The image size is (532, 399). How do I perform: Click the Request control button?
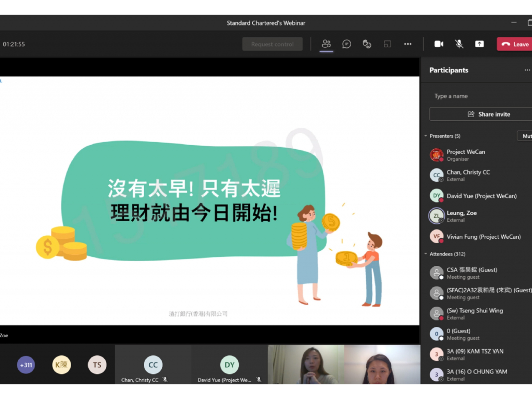pyautogui.click(x=272, y=44)
